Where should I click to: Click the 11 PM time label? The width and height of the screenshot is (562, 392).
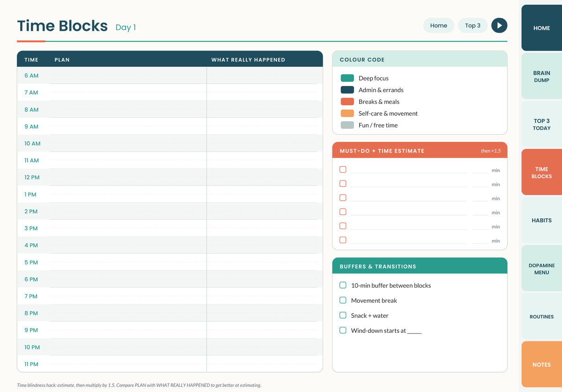tap(31, 364)
